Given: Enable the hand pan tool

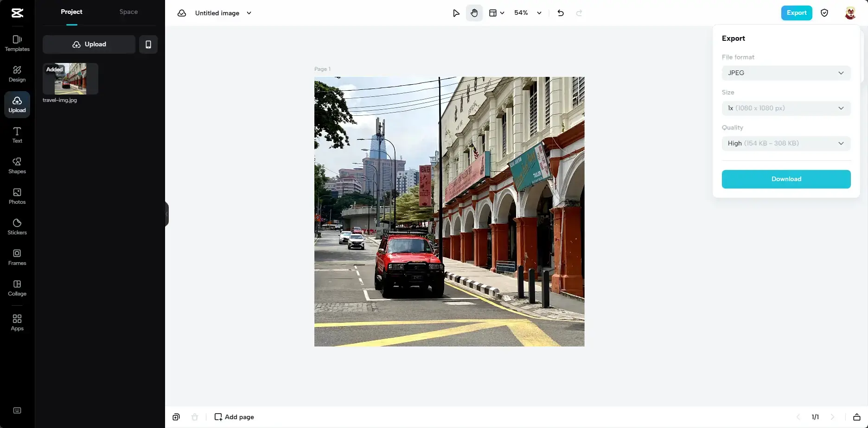Looking at the screenshot, I should 474,13.
